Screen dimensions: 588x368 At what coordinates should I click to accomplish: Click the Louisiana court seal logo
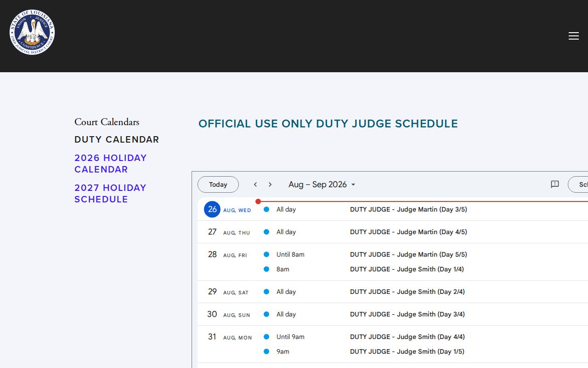pyautogui.click(x=32, y=32)
